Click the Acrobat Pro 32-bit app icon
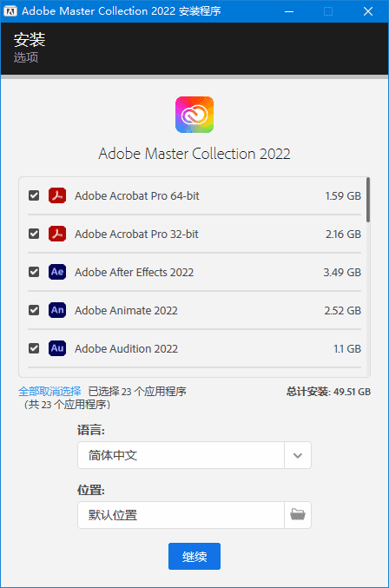The width and height of the screenshot is (389, 588). click(x=57, y=234)
